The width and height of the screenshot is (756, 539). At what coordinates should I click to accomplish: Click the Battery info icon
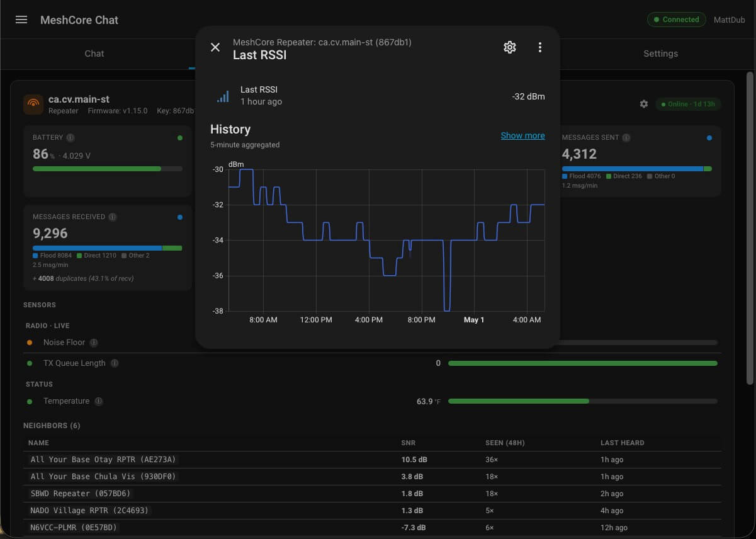[x=71, y=137]
